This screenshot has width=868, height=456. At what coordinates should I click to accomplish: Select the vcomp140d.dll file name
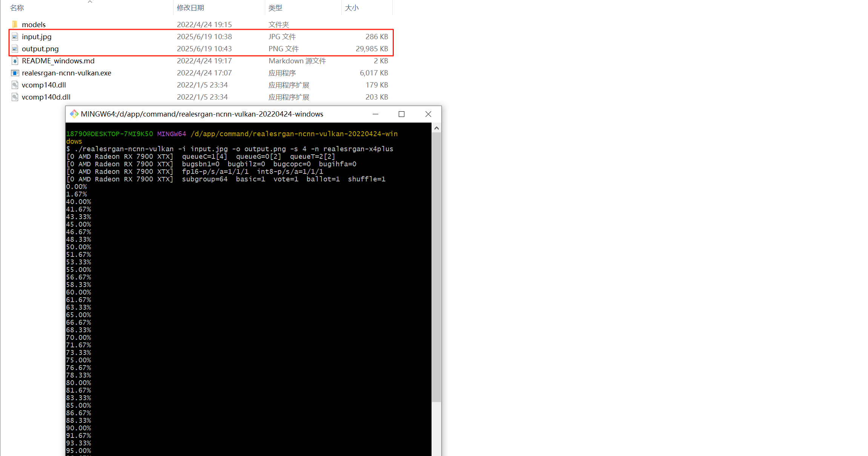46,97
